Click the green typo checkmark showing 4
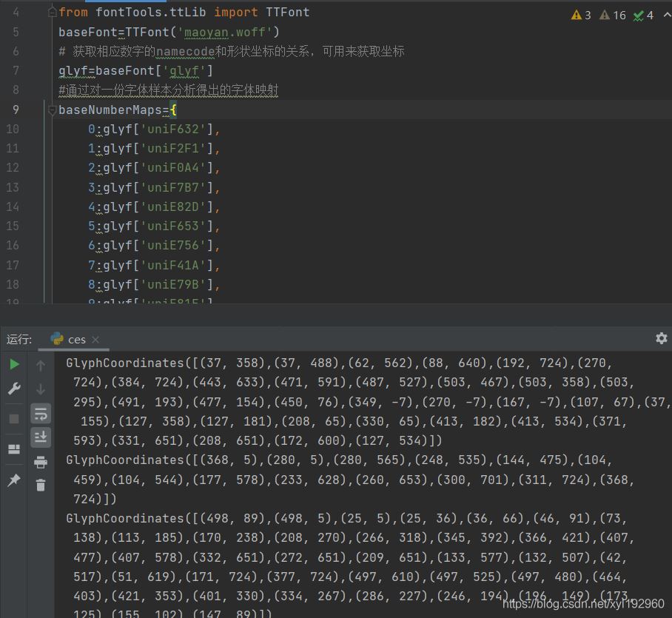Viewport: 672px width, 618px height. 643,15
